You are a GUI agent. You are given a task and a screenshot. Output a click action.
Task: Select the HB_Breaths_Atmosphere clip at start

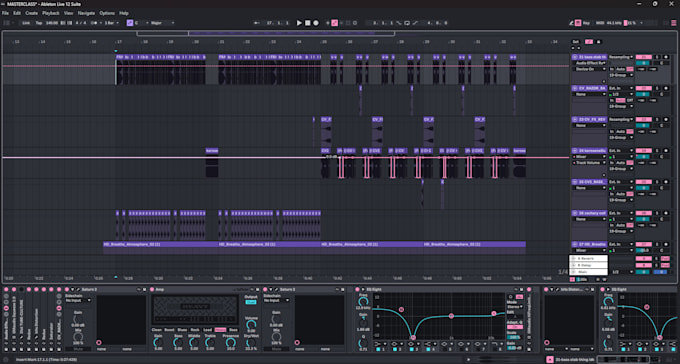pos(160,245)
